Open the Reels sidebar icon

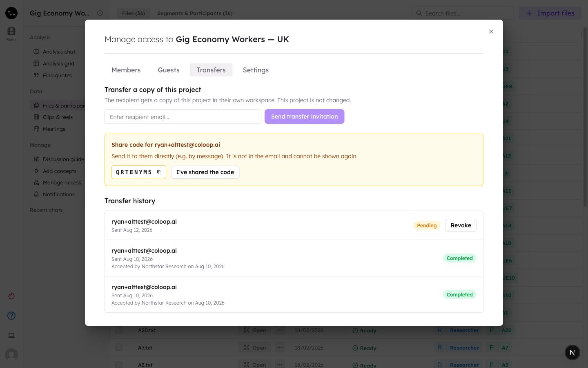click(11, 34)
